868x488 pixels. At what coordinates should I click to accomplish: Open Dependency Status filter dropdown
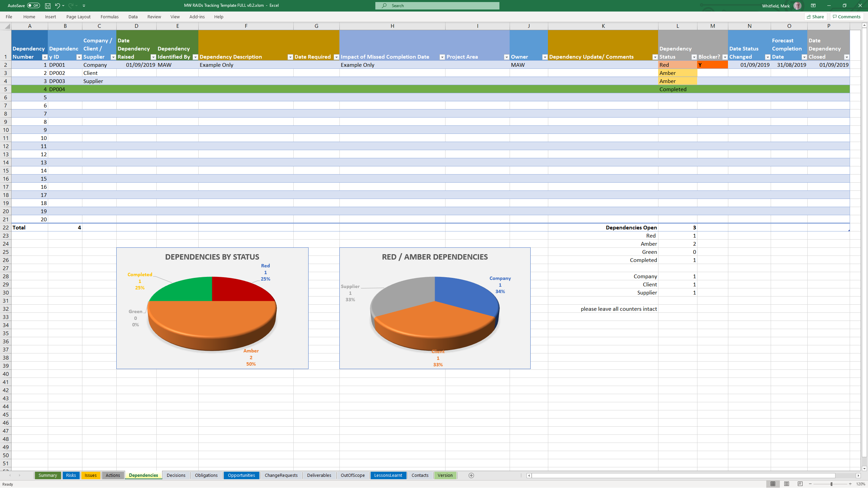(x=694, y=57)
